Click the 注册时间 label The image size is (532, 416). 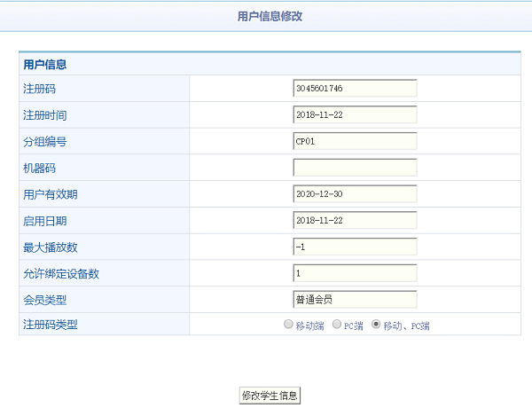tap(45, 115)
